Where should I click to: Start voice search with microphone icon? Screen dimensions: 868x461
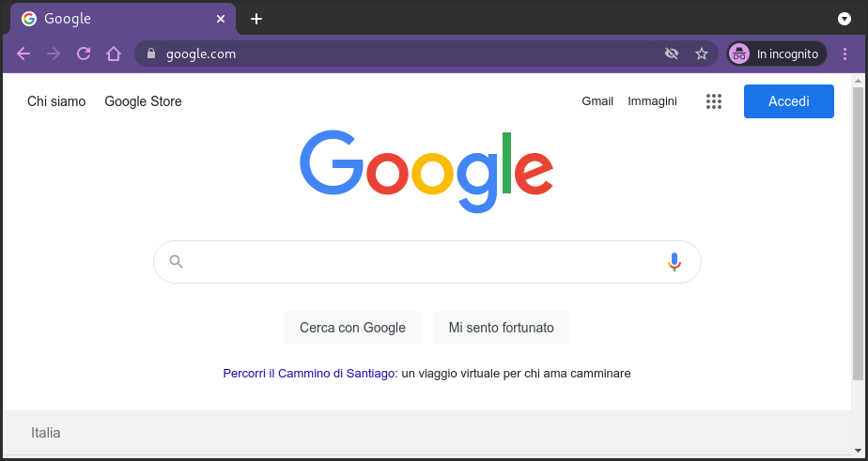click(674, 262)
